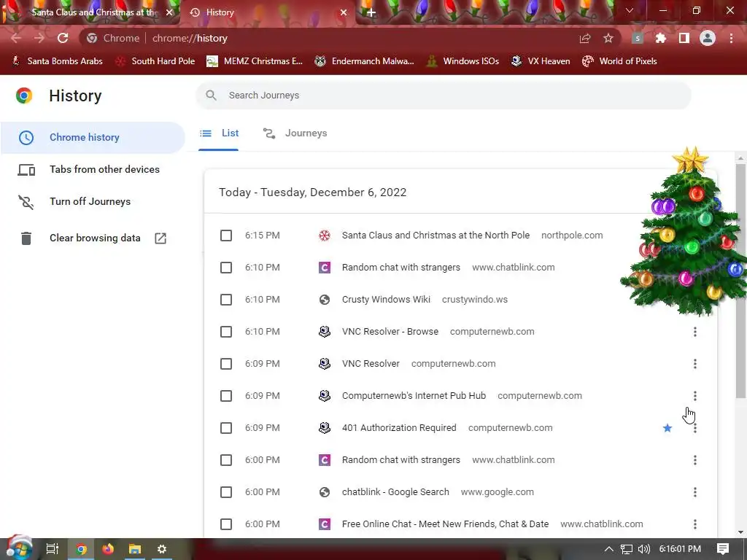Open actions menu for 6:00 Random chat
This screenshot has width=747, height=560.
[695, 460]
